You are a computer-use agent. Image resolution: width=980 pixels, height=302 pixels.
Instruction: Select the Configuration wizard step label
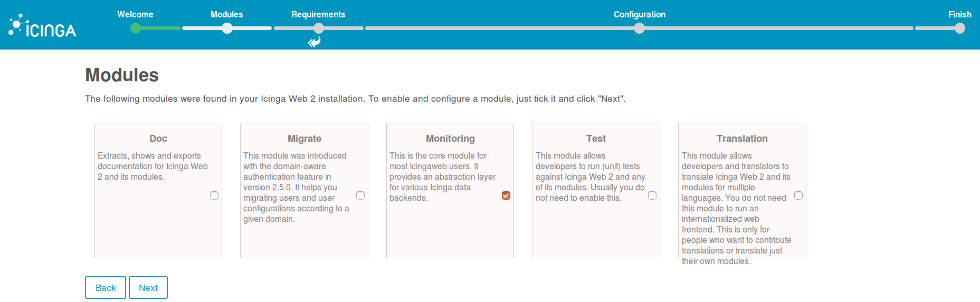pyautogui.click(x=640, y=15)
